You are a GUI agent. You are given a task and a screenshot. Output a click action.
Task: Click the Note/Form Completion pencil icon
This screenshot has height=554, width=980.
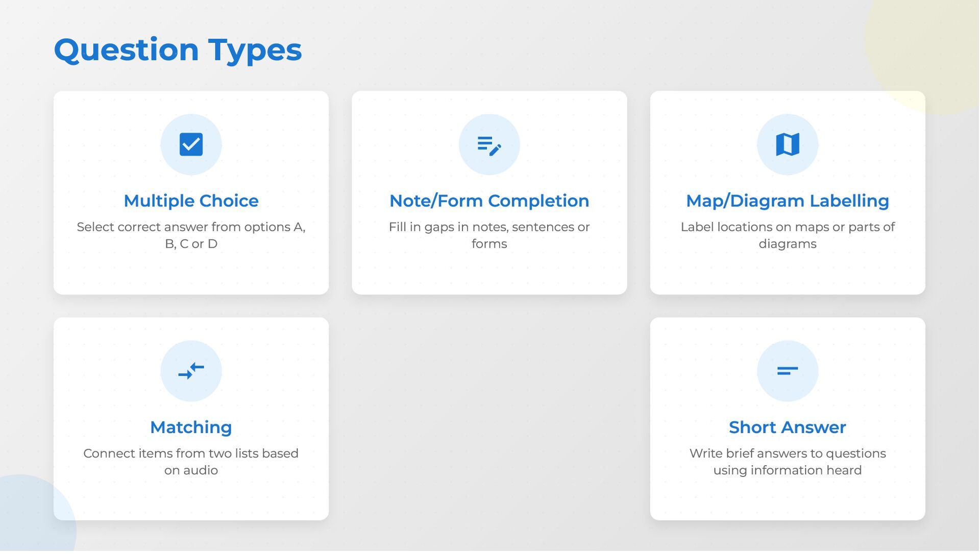tap(489, 145)
